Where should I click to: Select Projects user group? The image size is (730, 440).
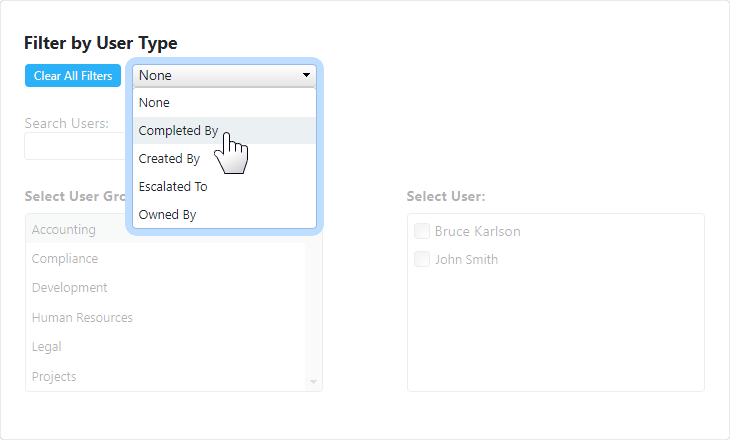[x=166, y=376]
